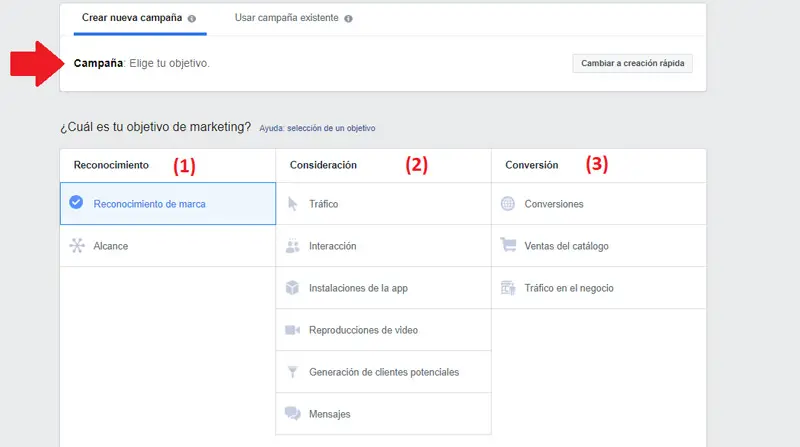Click the Generación de clientes funnel icon
Screen dimensions: 800x447
coord(293,372)
